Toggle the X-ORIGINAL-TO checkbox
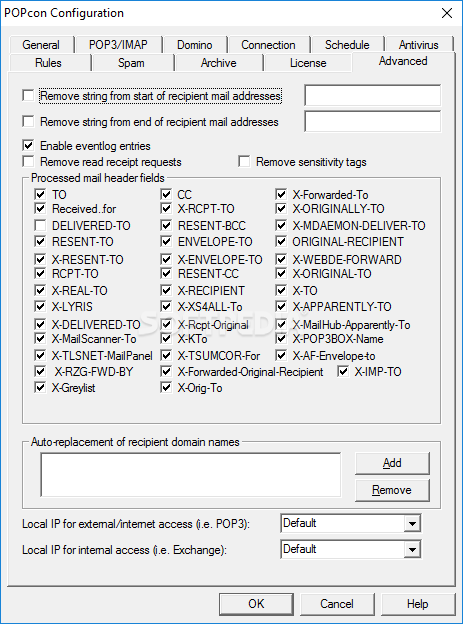This screenshot has height=624, width=463. coord(281,273)
